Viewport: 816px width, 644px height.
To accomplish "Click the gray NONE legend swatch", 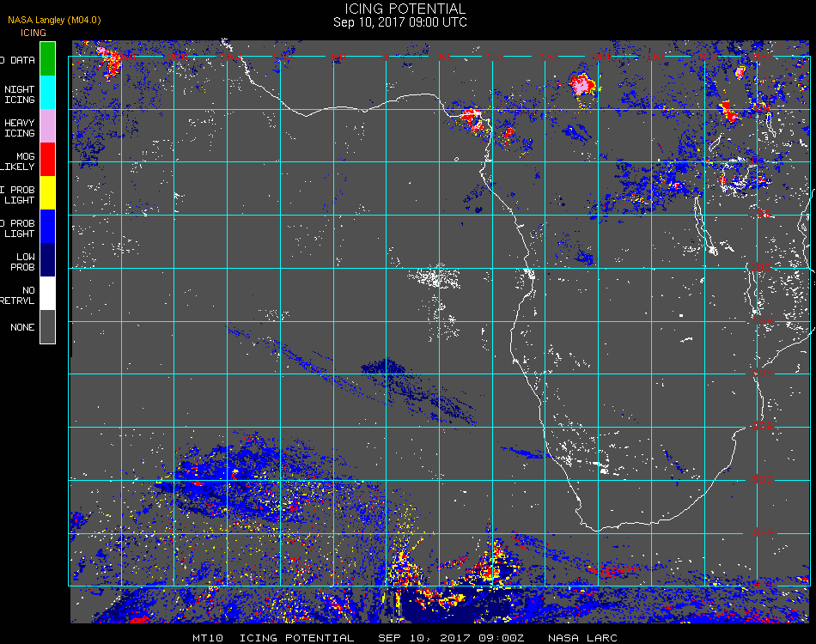I will point(47,326).
